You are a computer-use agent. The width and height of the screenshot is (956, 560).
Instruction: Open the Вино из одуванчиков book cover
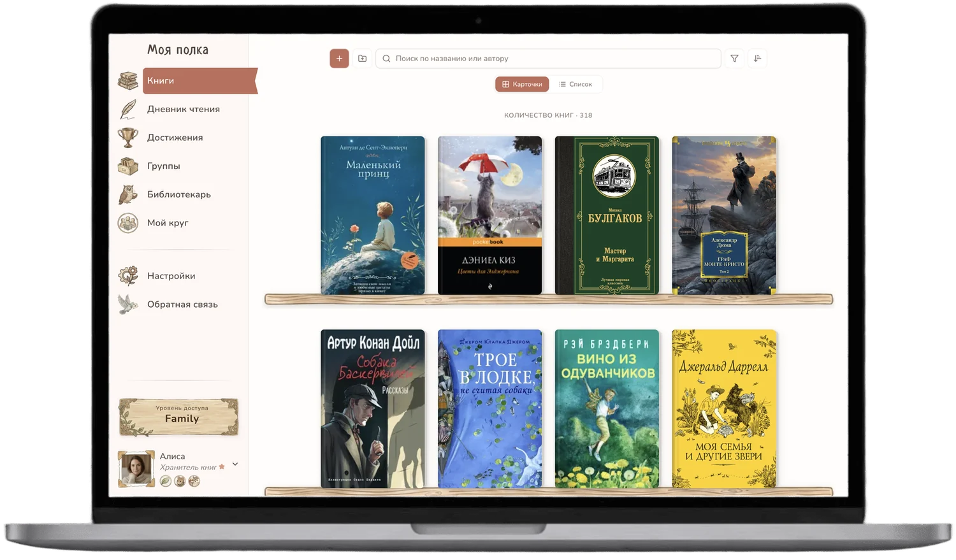click(x=607, y=409)
